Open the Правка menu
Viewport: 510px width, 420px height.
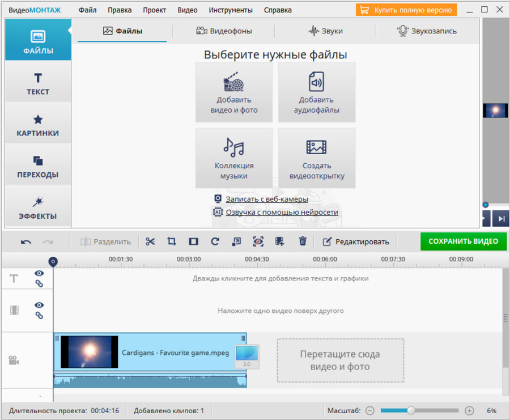point(120,10)
